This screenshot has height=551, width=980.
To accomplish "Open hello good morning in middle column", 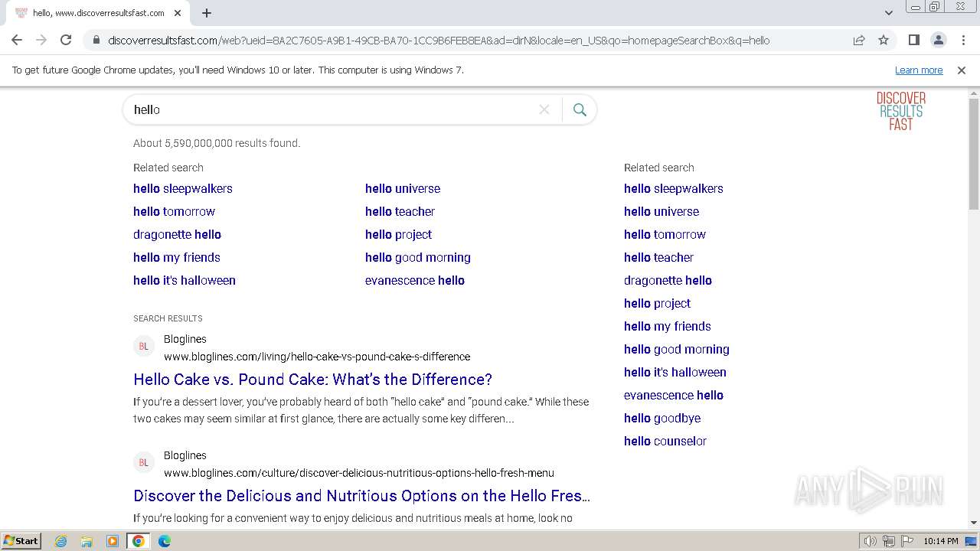I will pyautogui.click(x=418, y=257).
